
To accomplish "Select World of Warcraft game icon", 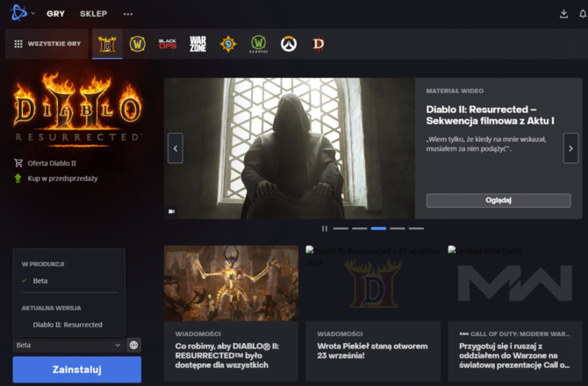I will pos(138,44).
